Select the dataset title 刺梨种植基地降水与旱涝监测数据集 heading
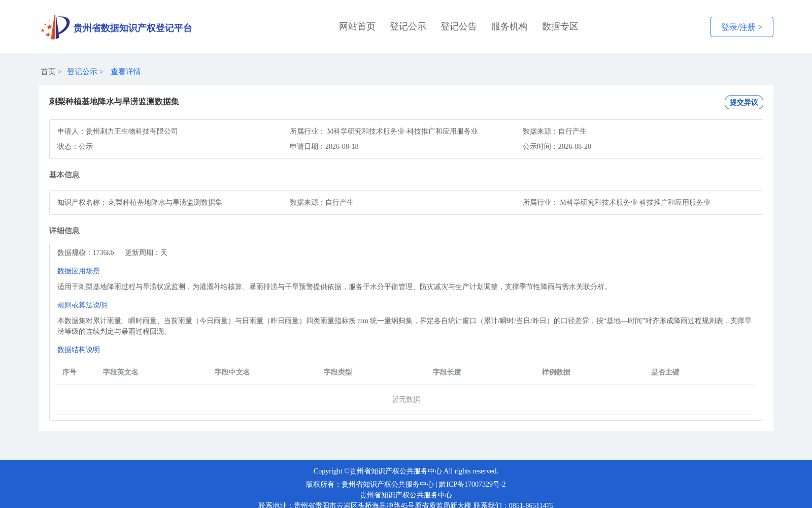Image resolution: width=812 pixels, height=508 pixels. [x=114, y=102]
